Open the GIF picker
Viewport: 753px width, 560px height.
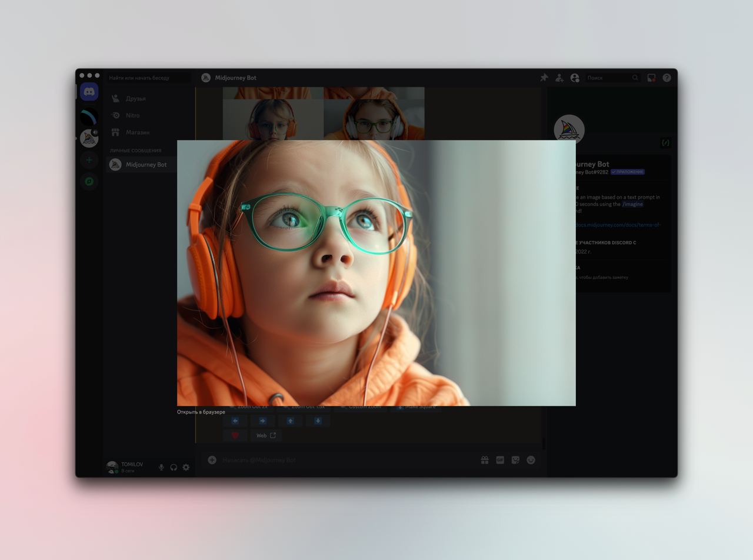click(x=500, y=460)
